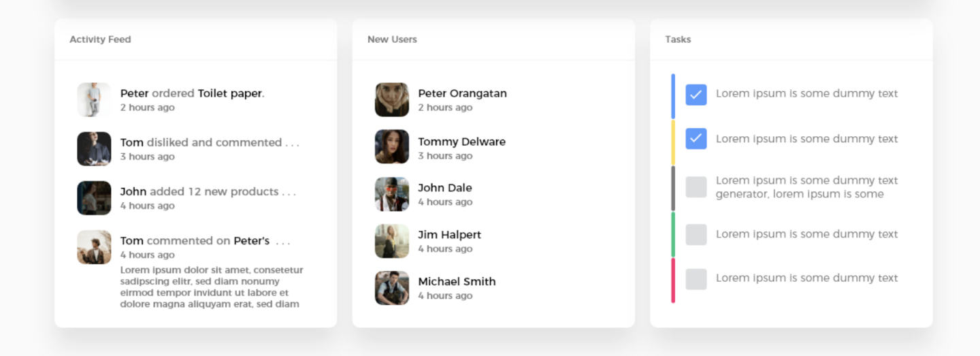The height and width of the screenshot is (356, 980).
Task: Click Peter's avatar in Activity Feed
Action: [x=94, y=100]
